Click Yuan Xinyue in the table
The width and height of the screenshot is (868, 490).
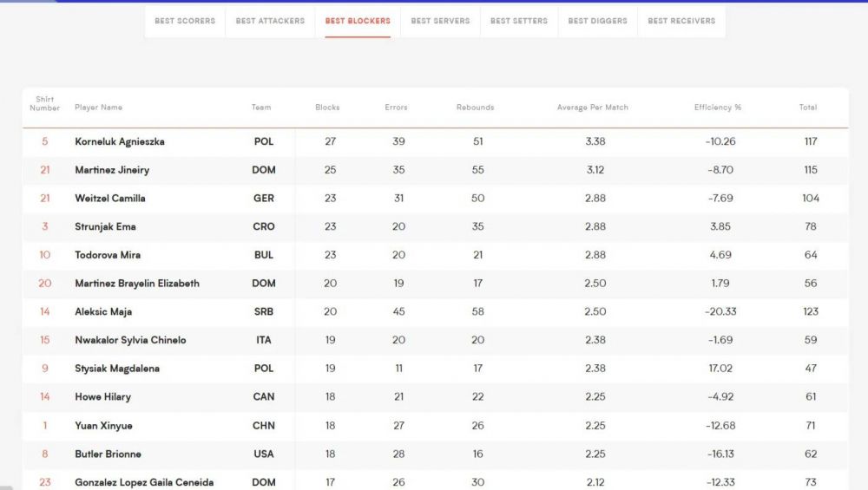click(103, 426)
